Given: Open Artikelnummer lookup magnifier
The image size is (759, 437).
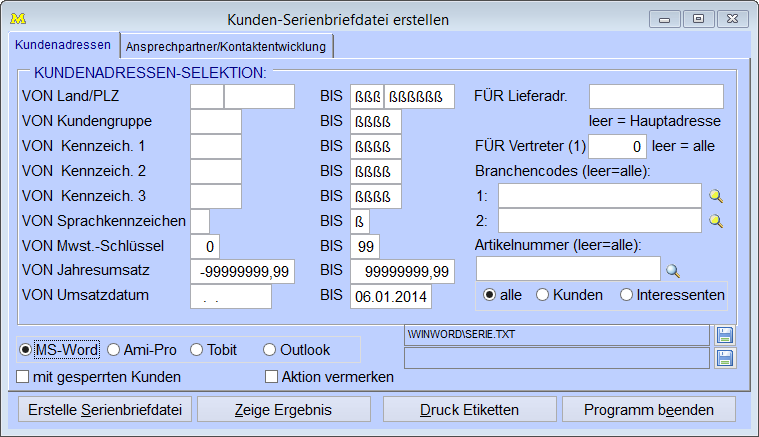Looking at the screenshot, I should [673, 271].
